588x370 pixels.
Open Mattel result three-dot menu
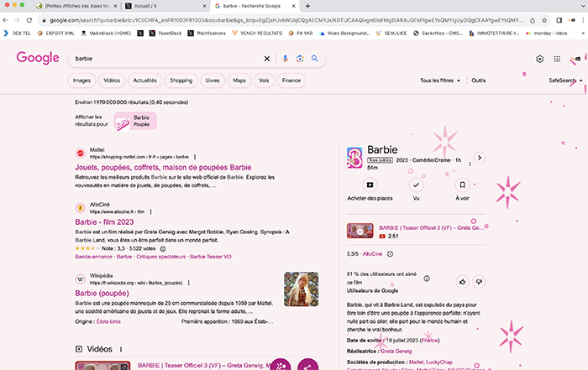195,157
